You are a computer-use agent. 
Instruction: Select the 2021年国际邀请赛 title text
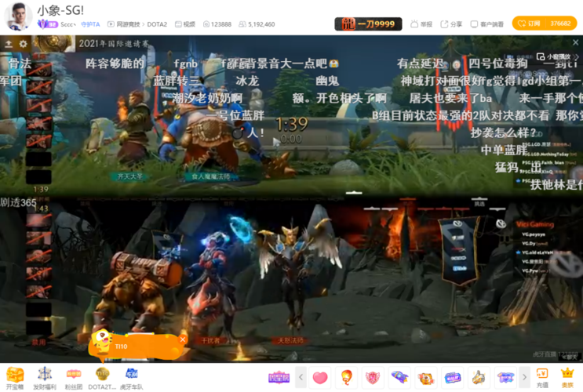tap(114, 43)
